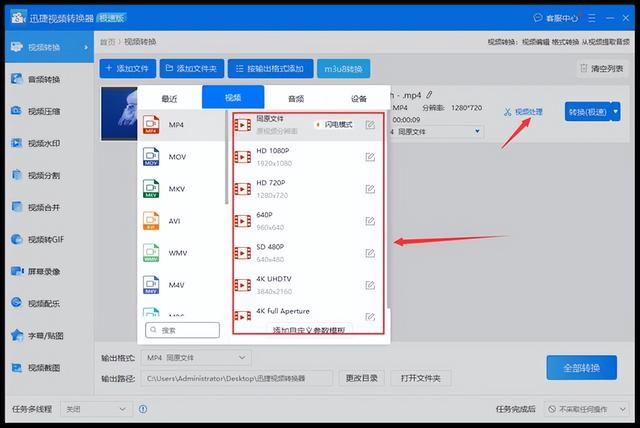Click the 添加文件 button
Screen dimensions: 640x428
pos(128,68)
